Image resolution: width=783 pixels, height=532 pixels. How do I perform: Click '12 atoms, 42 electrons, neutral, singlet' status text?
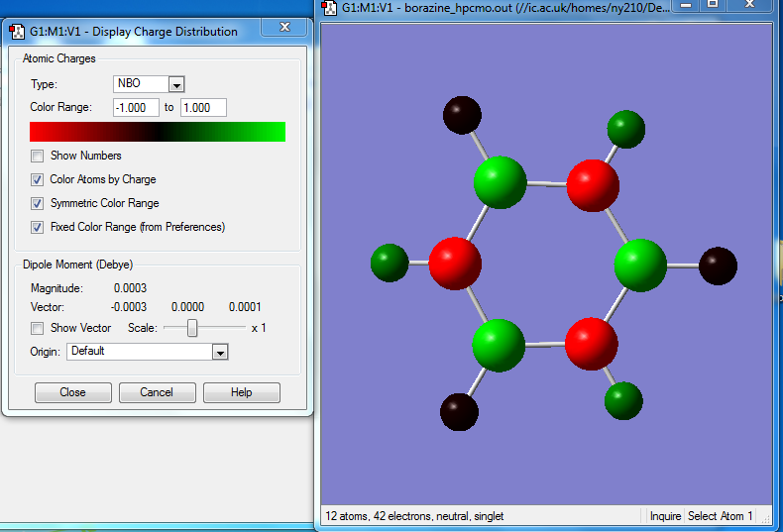pyautogui.click(x=414, y=516)
